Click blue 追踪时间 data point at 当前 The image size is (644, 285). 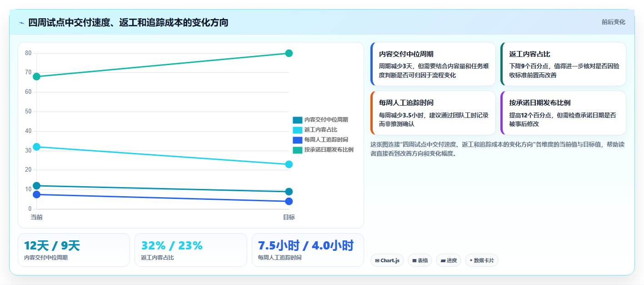[x=36, y=194]
